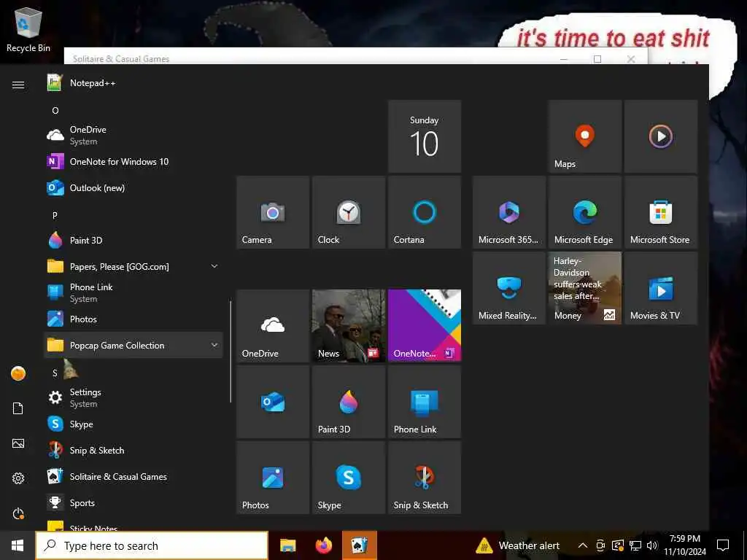The image size is (747, 560).
Task: Open the Money Harley-Davidson news tile
Action: 585,288
